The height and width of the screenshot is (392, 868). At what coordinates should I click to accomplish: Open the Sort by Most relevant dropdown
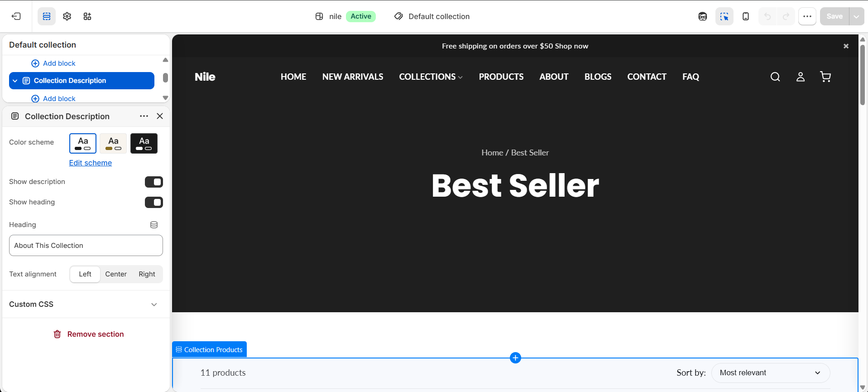[x=771, y=373]
